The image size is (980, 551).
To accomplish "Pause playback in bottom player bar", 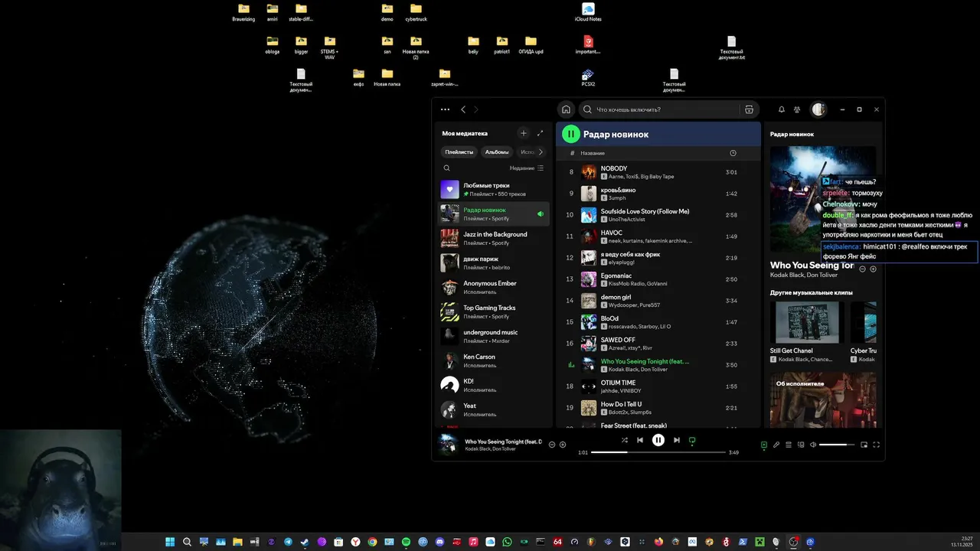I will tap(658, 440).
